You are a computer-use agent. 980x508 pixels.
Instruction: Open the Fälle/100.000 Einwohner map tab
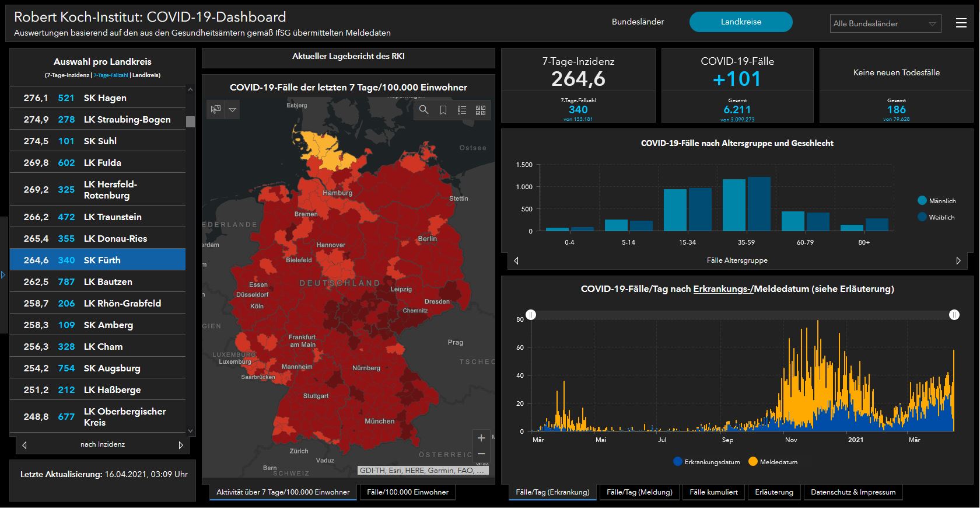(x=407, y=492)
